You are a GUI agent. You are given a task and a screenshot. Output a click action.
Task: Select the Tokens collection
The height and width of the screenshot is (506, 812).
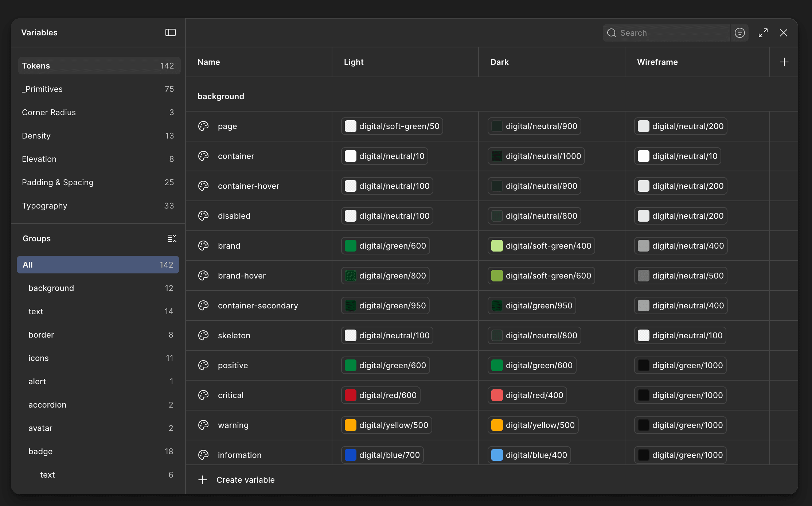tap(99, 66)
